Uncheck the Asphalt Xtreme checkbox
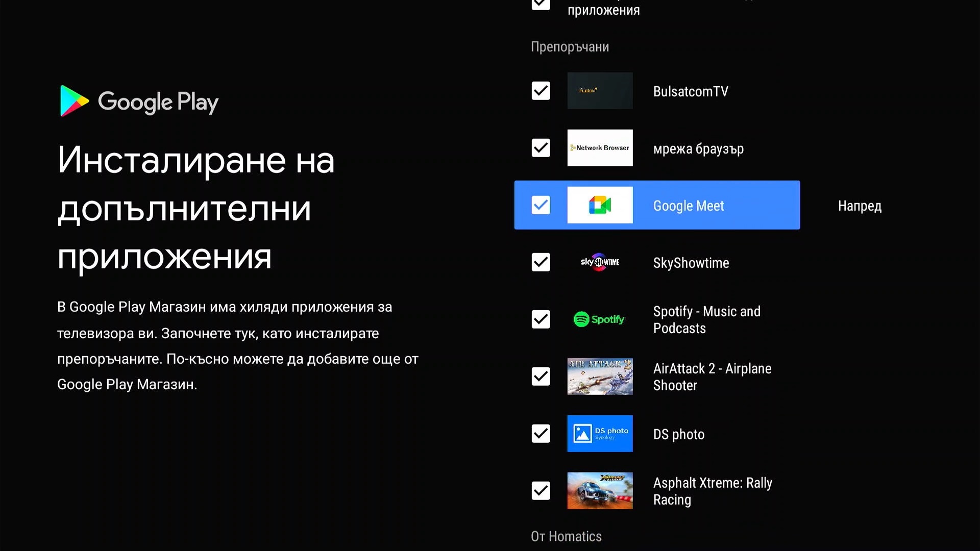Image resolution: width=980 pixels, height=551 pixels. pyautogui.click(x=541, y=491)
